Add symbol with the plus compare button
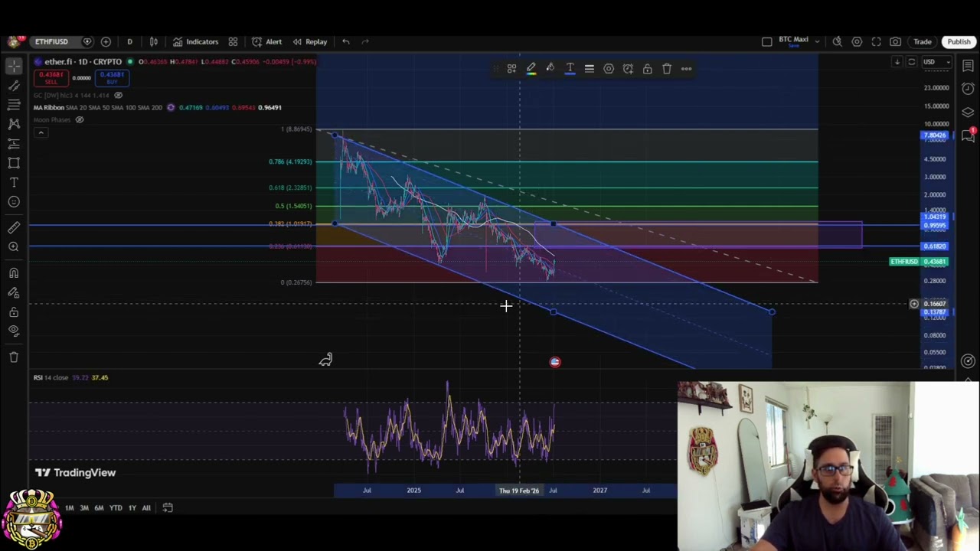 point(106,41)
